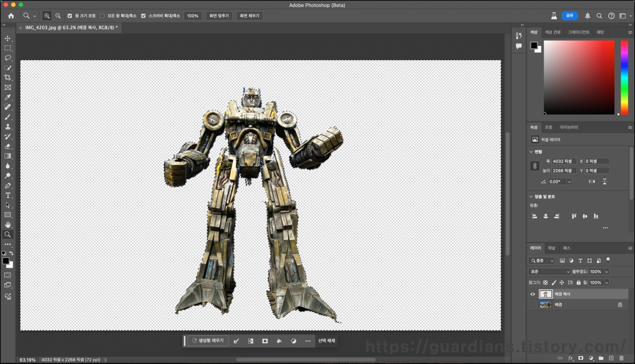This screenshot has width=635, height=364.
Task: Open the layer blending mode 표준 dropdown
Action: (549, 272)
